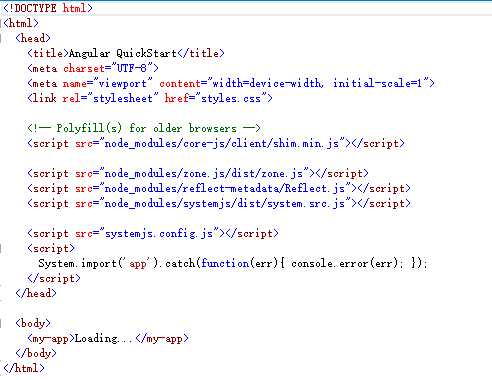Image resolution: width=492 pixels, height=380 pixels.
Task: Click the meta viewport line
Action: pyautogui.click(x=231, y=83)
